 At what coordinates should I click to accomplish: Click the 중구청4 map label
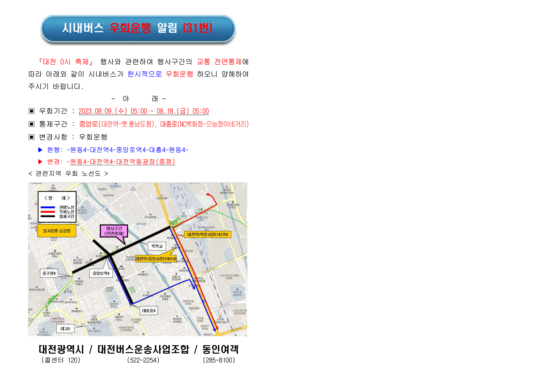point(49,273)
